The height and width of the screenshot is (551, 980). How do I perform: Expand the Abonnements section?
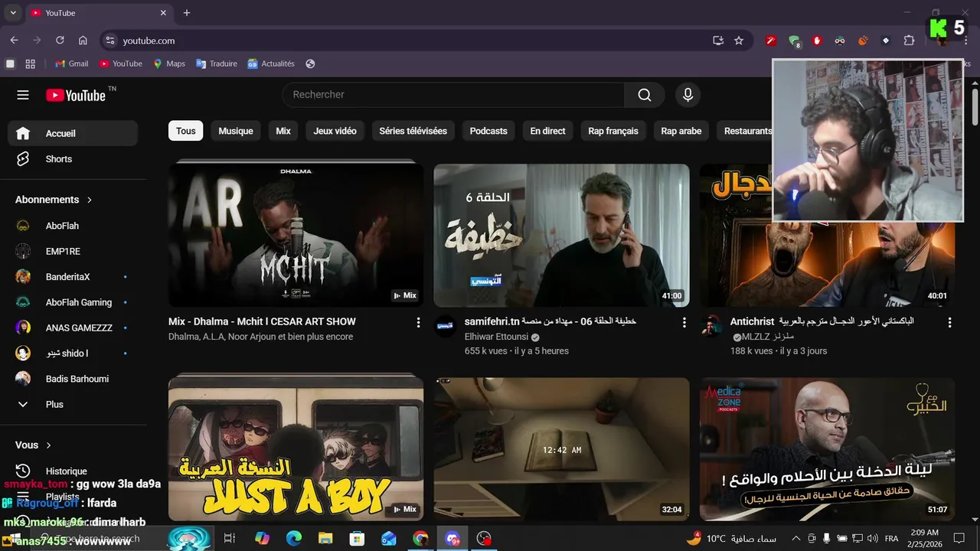(x=54, y=200)
